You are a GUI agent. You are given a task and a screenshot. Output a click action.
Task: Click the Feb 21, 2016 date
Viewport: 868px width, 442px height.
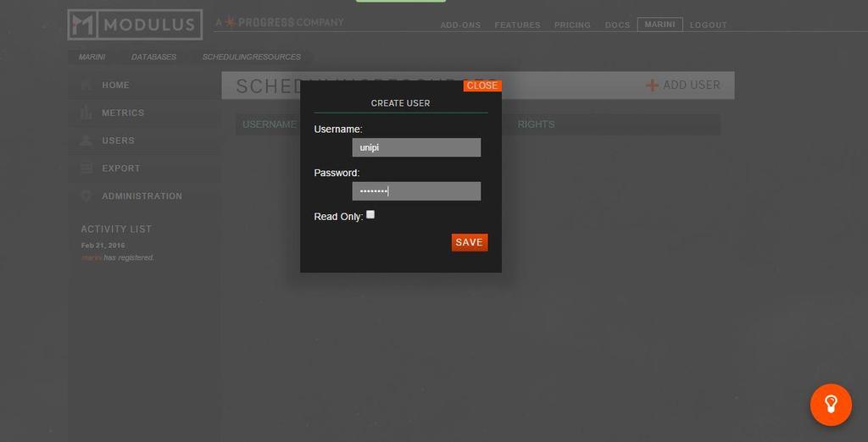(103, 246)
